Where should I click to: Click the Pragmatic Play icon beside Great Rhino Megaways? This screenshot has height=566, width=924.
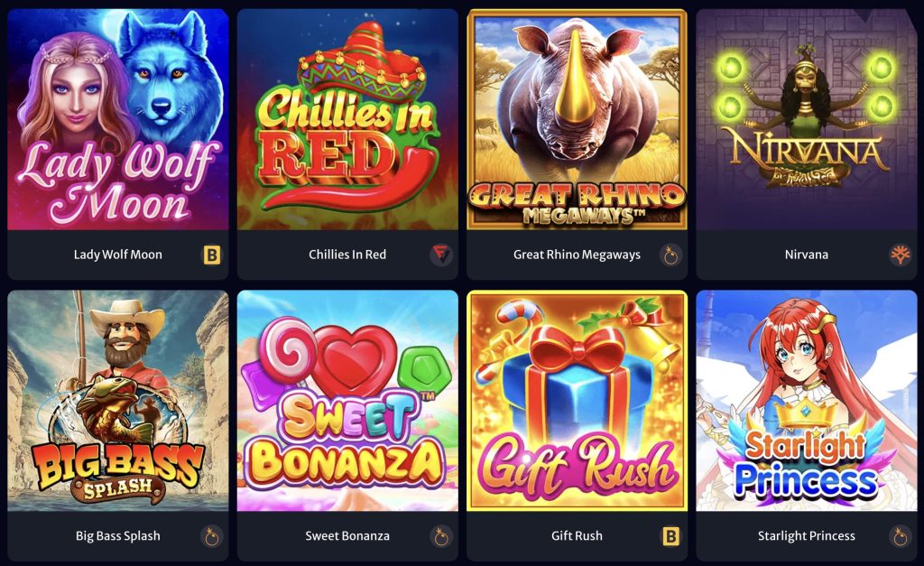pyautogui.click(x=670, y=255)
